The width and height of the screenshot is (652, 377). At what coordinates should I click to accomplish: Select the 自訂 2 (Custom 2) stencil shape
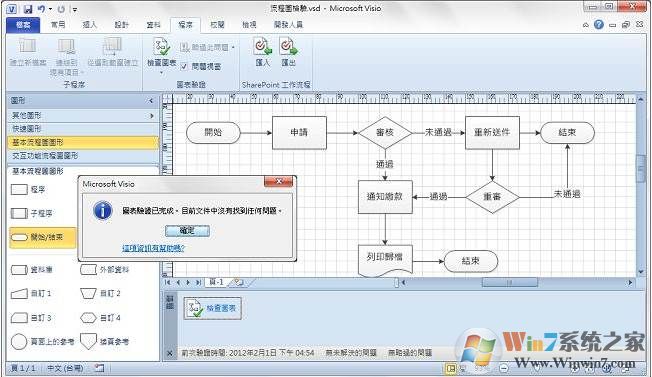coord(101,293)
